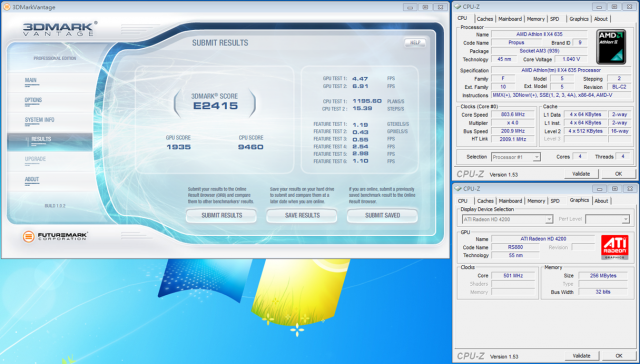Open Mainboard tab in bottom CPU-Z window
Image resolution: width=640 pixels, height=364 pixels.
[510, 201]
